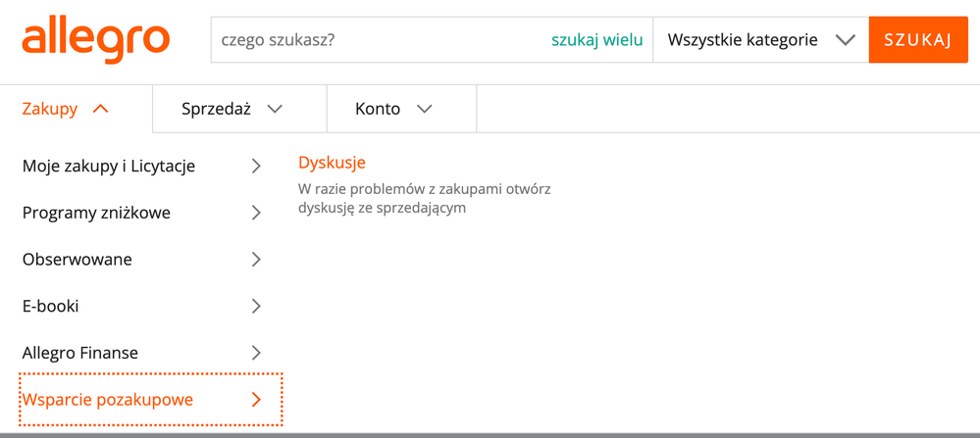Select the E-booki menu item

[142, 307]
